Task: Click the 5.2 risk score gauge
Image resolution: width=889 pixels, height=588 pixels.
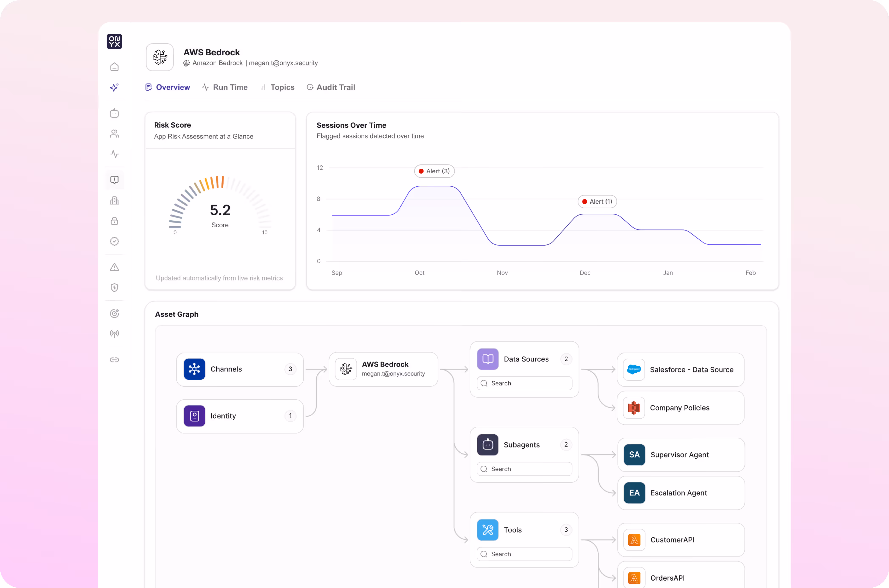Action: click(x=220, y=206)
